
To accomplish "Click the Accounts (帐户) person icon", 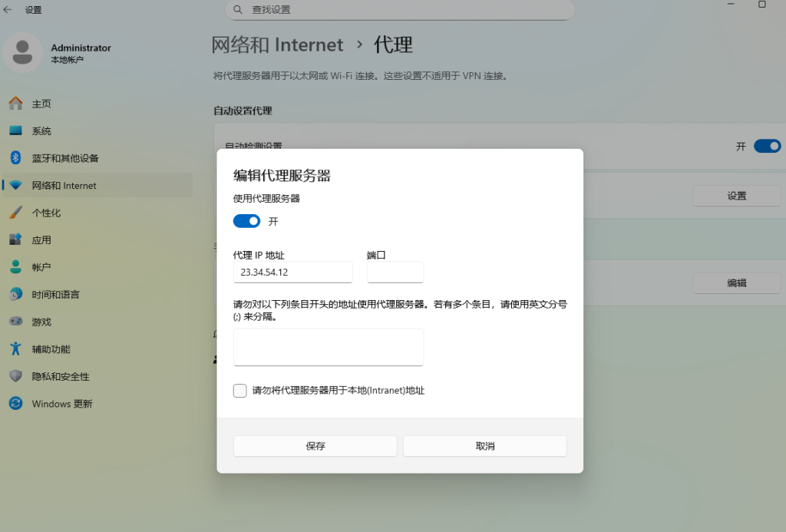I will 15,267.
